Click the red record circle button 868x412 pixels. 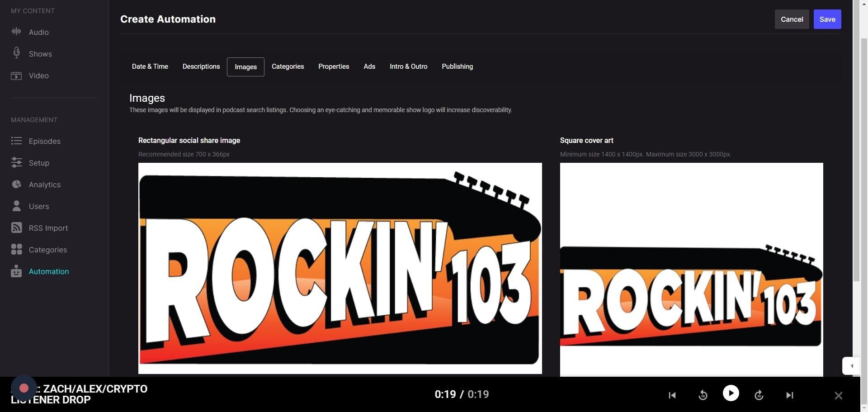[24, 388]
